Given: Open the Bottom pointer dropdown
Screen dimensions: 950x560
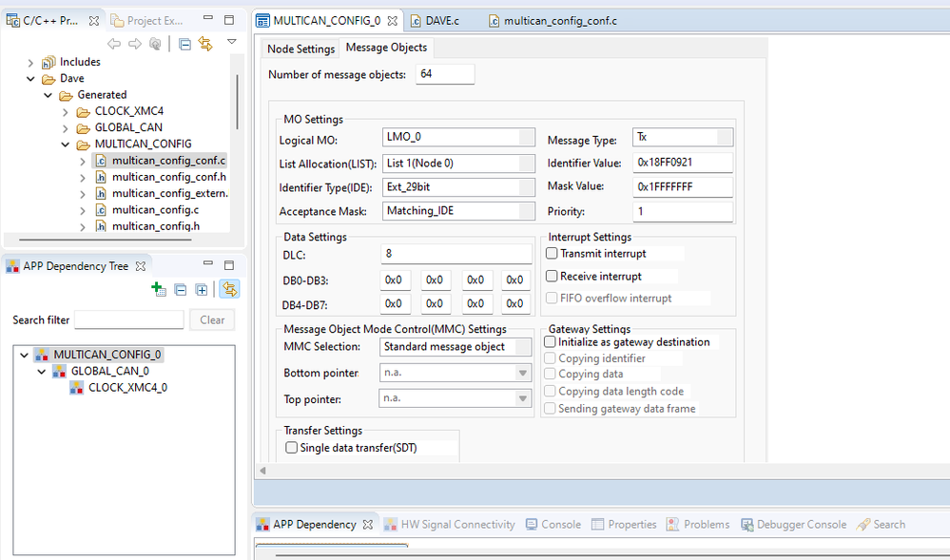Looking at the screenshot, I should click(x=524, y=373).
